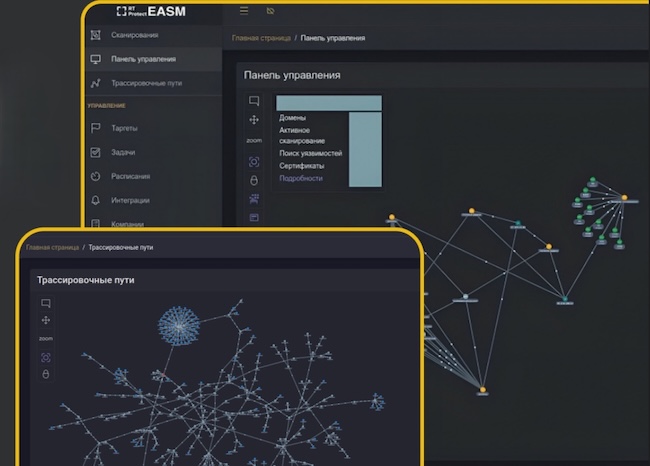Click the clock icon beside Расписания
Image resolution: width=650 pixels, height=466 pixels.
(x=96, y=176)
